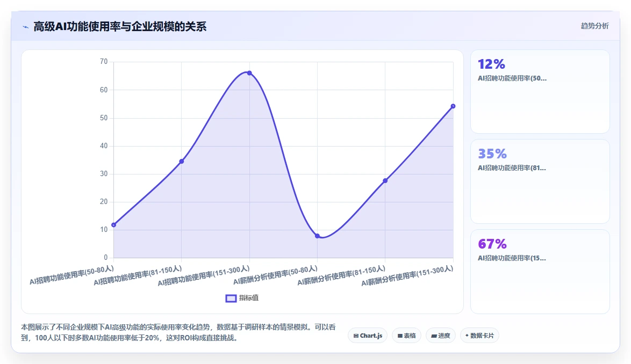Click y-axis value 10
631x364 pixels.
pos(104,229)
